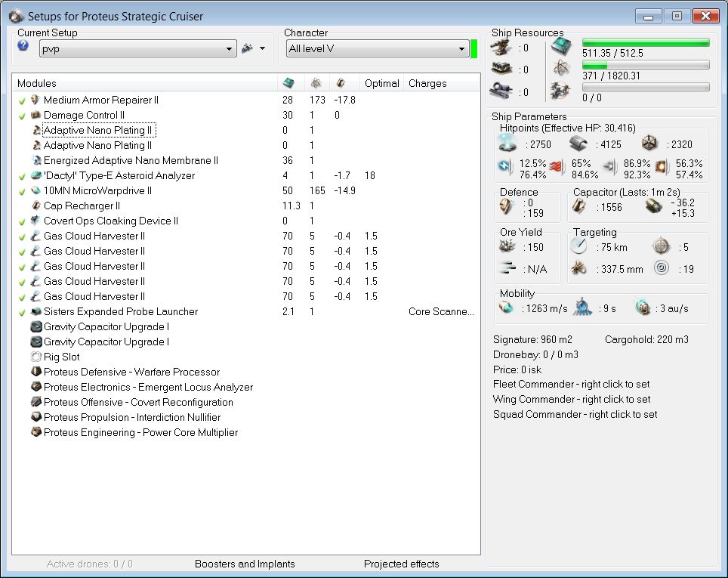This screenshot has height=578, width=728.
Task: Click the Cap Recharger II icon
Action: [35, 206]
